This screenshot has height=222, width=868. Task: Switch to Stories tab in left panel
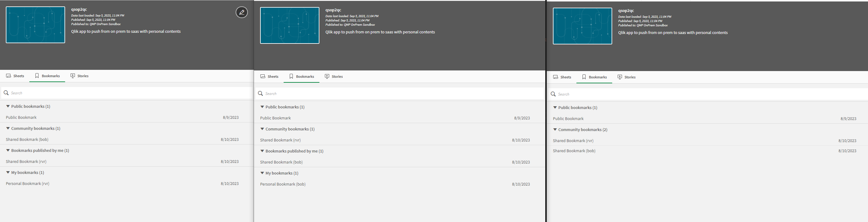point(79,76)
